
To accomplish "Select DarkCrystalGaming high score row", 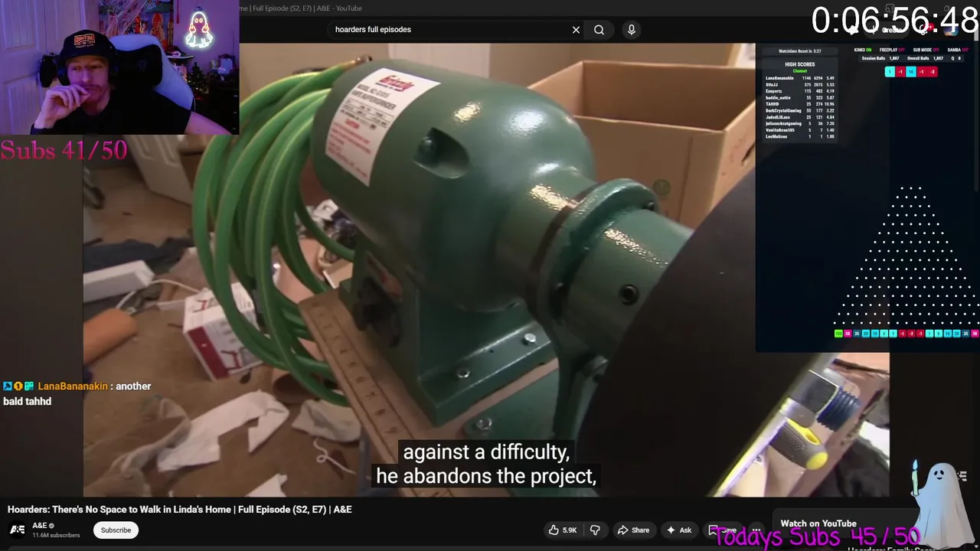I will [x=799, y=110].
